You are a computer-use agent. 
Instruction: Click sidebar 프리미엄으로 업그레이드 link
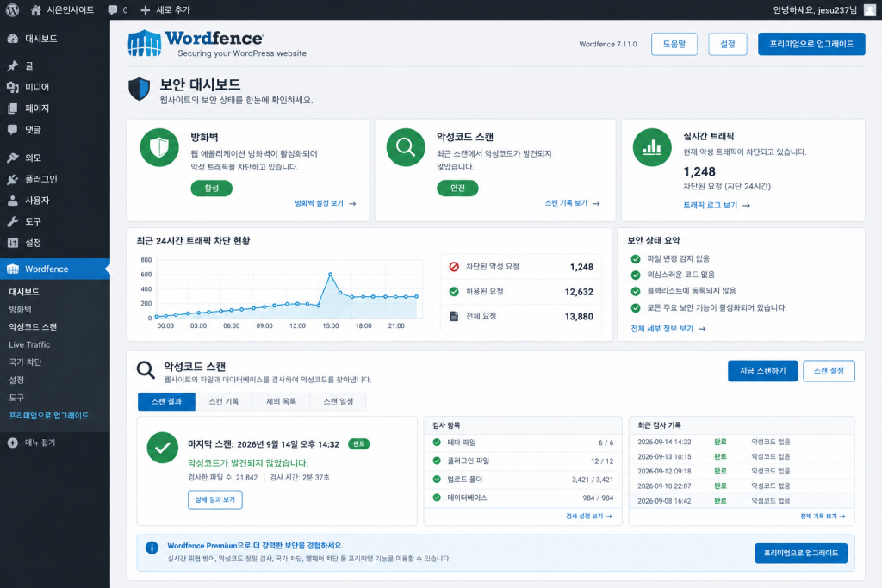(x=49, y=416)
